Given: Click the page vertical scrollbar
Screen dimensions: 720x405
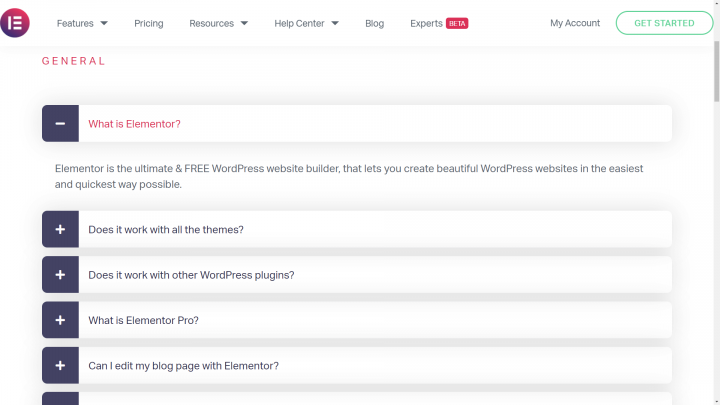Looking at the screenshot, I should (715, 200).
